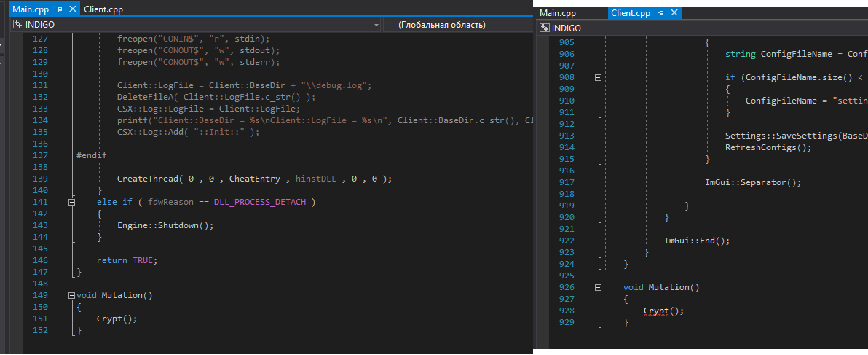Viewport: 868px width, 355px height.
Task: Collapse the Mutation function at line 926
Action: coord(599,287)
